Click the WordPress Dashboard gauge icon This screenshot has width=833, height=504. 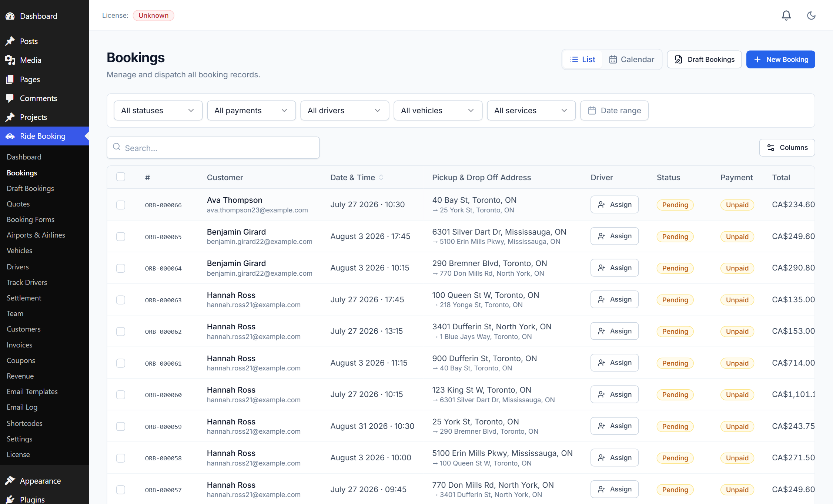pos(10,16)
